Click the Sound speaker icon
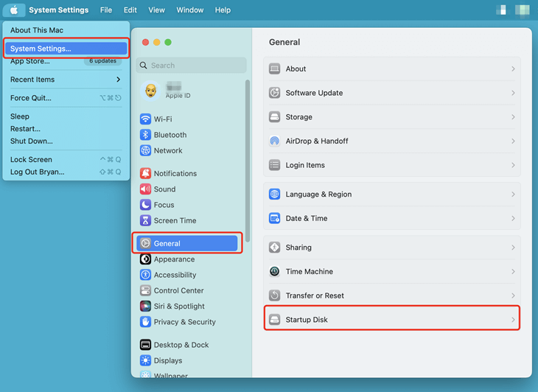The width and height of the screenshot is (538, 392). point(145,189)
